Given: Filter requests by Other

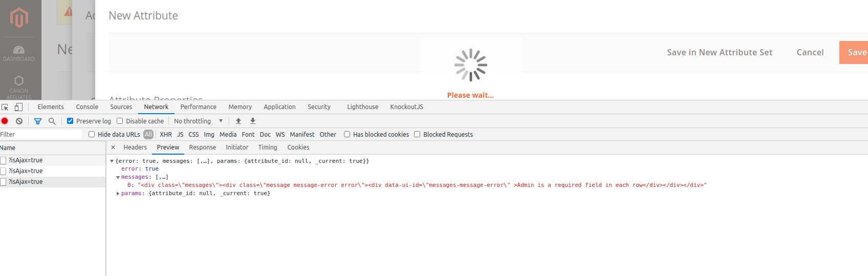Looking at the screenshot, I should [328, 135].
